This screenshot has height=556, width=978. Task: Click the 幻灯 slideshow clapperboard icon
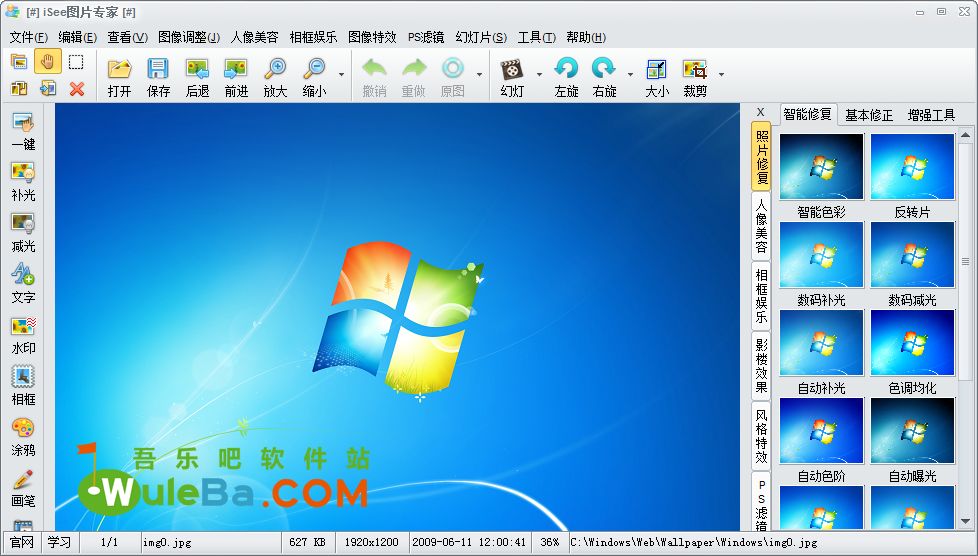pyautogui.click(x=511, y=69)
